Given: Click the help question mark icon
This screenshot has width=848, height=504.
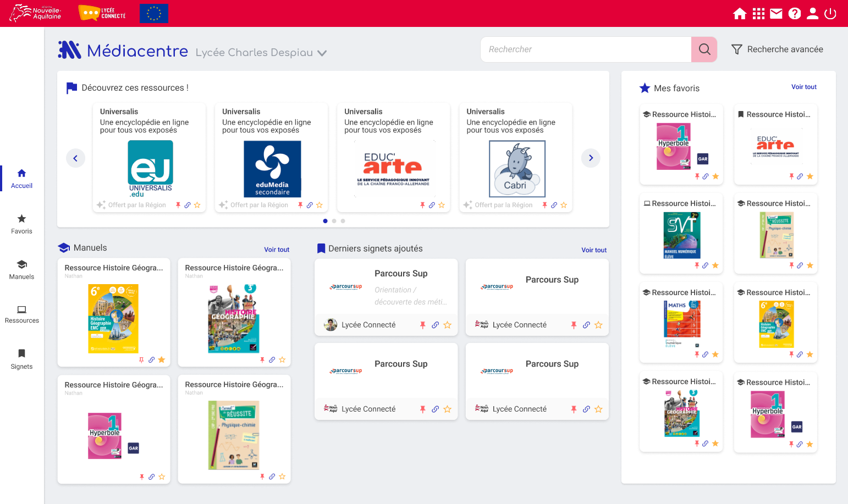Looking at the screenshot, I should point(794,14).
